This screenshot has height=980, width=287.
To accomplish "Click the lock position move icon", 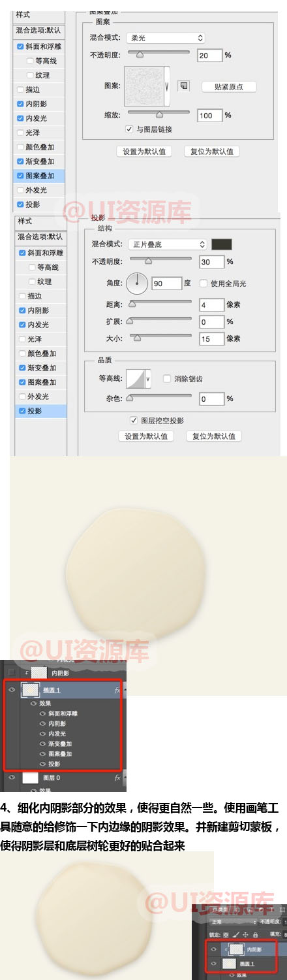I will point(245,935).
